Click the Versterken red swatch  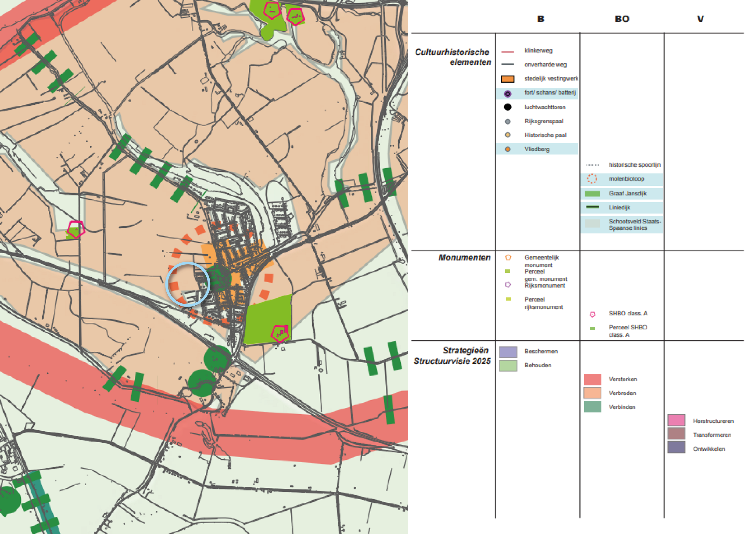pos(592,380)
